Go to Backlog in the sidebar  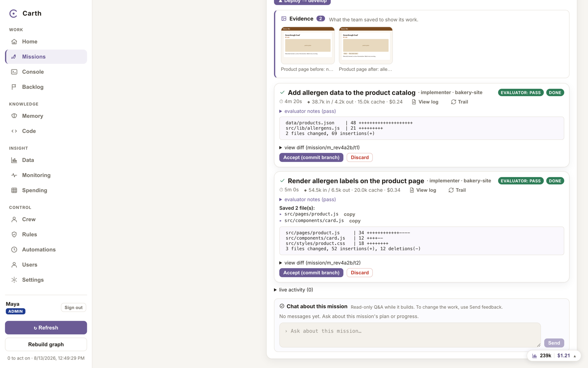point(46,87)
